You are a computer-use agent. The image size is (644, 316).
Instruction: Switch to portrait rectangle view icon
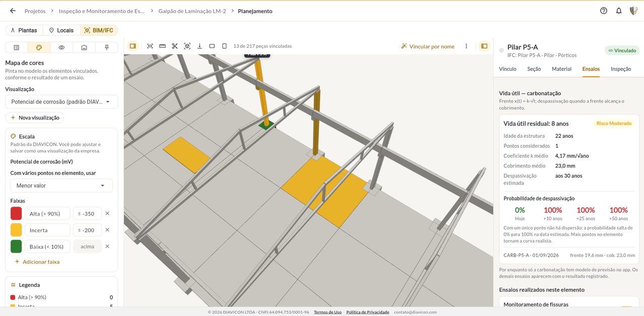pos(224,46)
